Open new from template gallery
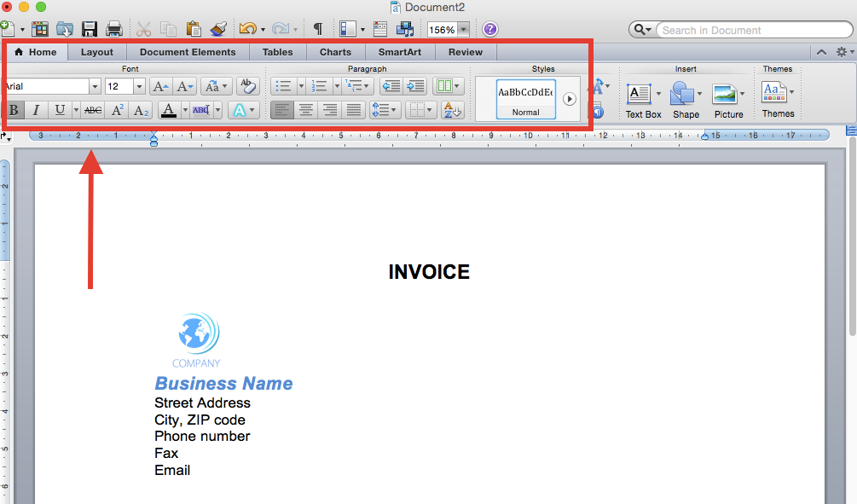Viewport: 857px width, 504px height. pyautogui.click(x=40, y=29)
